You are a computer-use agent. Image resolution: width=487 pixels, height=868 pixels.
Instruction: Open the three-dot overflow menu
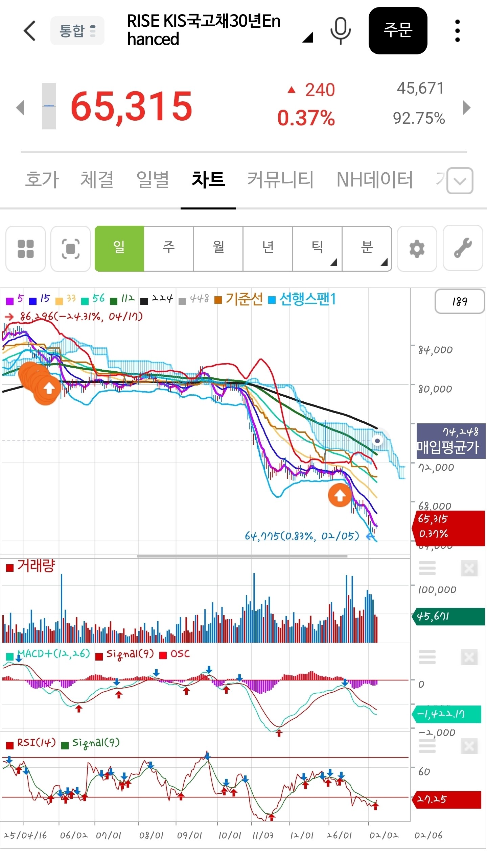coord(457,31)
